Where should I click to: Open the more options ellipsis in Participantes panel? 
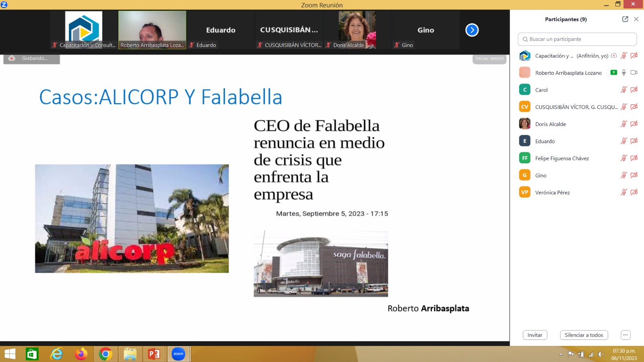point(625,335)
